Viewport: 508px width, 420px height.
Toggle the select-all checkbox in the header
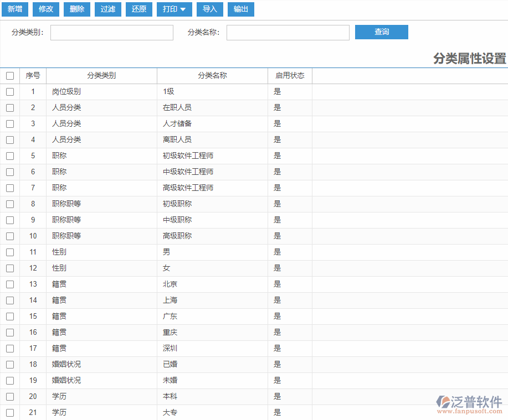pos(10,76)
